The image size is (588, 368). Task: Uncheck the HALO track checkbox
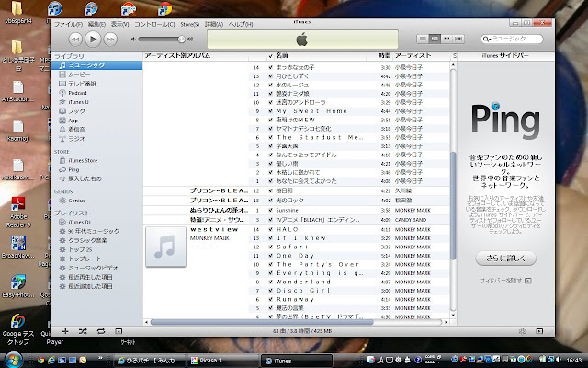click(x=270, y=229)
